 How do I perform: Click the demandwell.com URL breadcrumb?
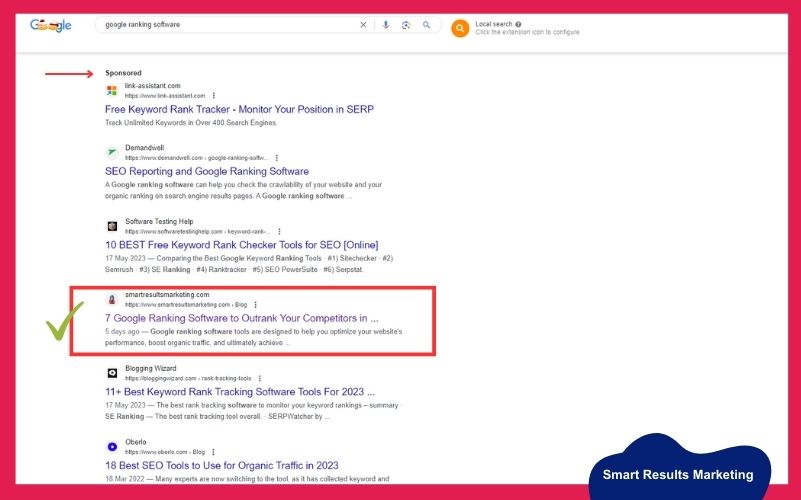(197, 158)
